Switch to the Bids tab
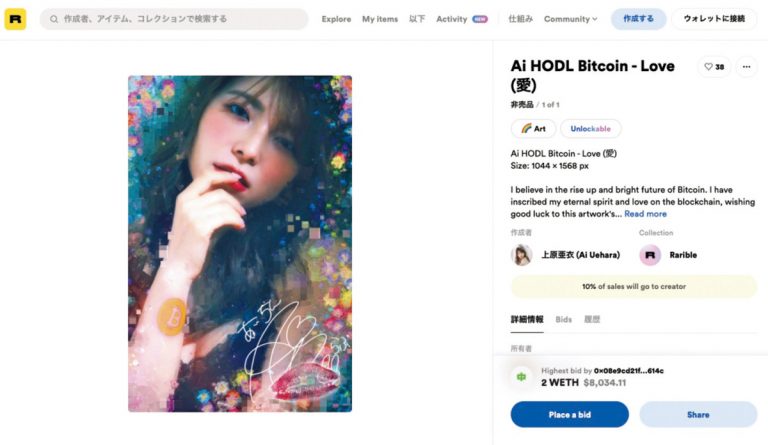Image resolution: width=768 pixels, height=445 pixels. click(563, 319)
